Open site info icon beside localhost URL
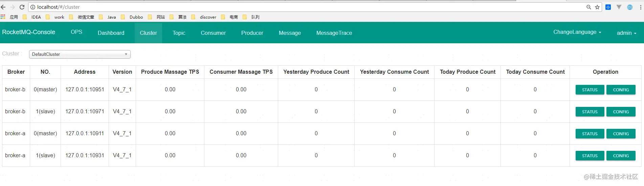The image size is (644, 186). (33, 7)
